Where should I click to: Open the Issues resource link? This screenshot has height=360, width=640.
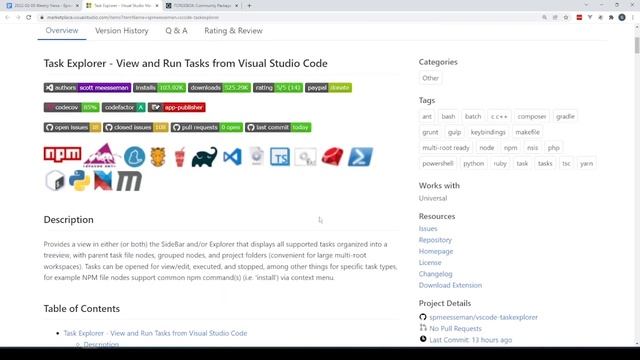coord(428,229)
